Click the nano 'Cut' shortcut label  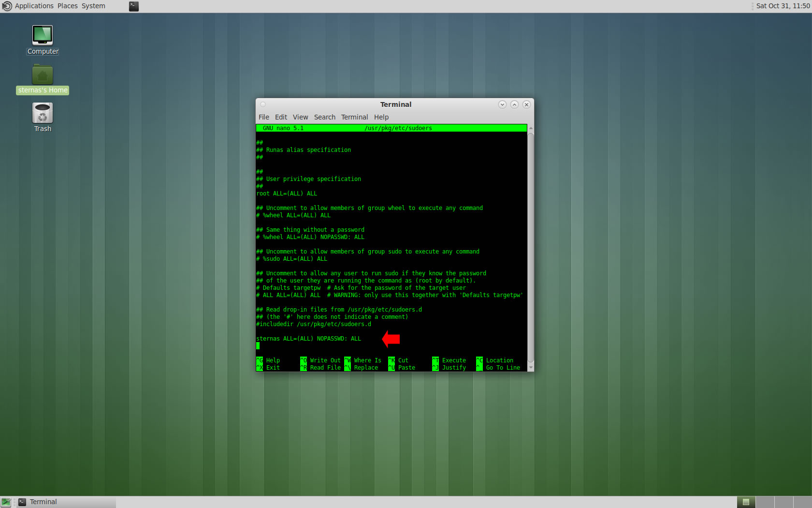click(403, 360)
